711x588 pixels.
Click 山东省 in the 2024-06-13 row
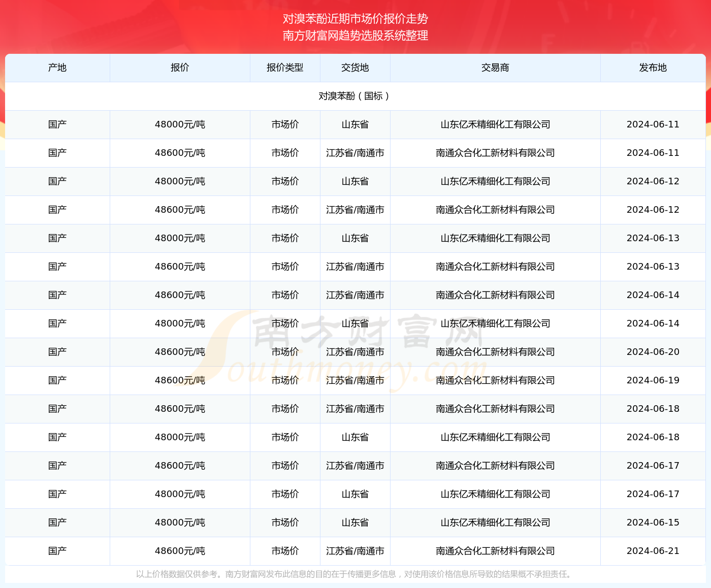[355, 238]
